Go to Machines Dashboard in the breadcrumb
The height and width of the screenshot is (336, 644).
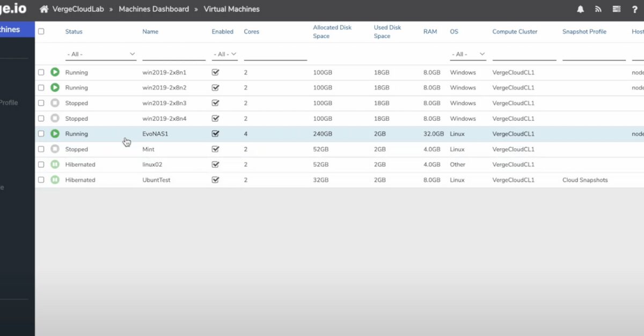pyautogui.click(x=155, y=9)
